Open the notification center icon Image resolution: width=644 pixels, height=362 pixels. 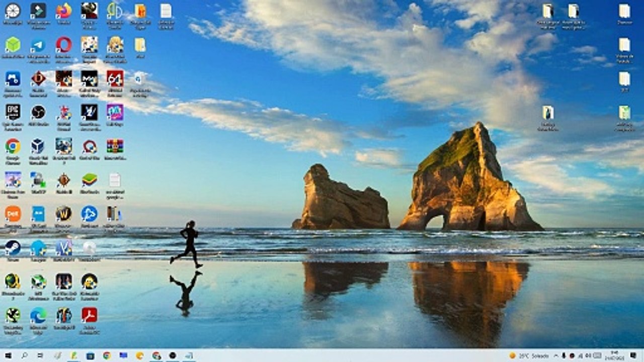pos(634,355)
